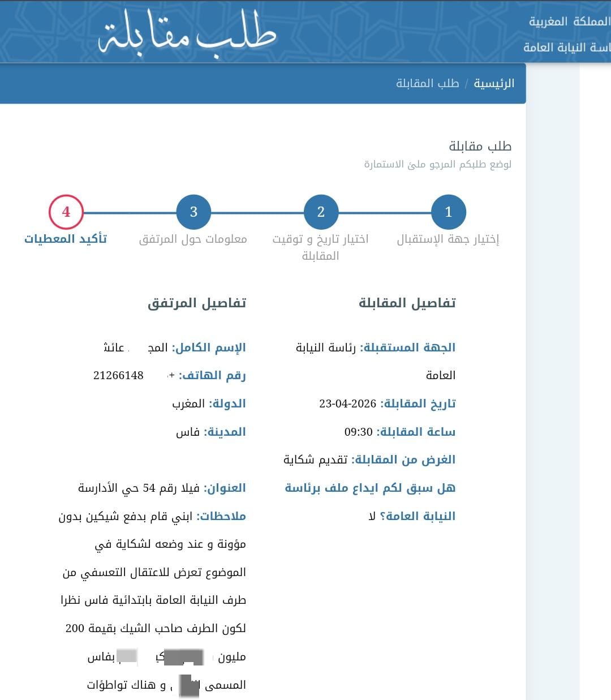Click the appointment time 09:30

358,432
